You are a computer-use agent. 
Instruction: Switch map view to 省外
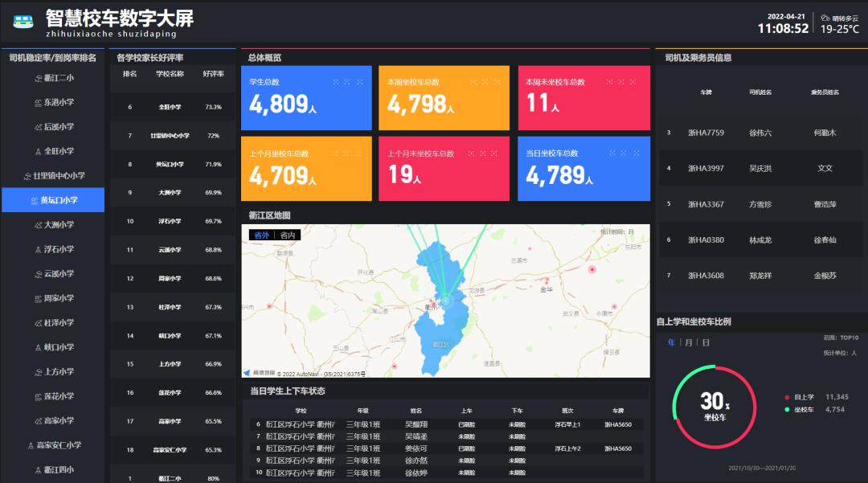click(261, 235)
